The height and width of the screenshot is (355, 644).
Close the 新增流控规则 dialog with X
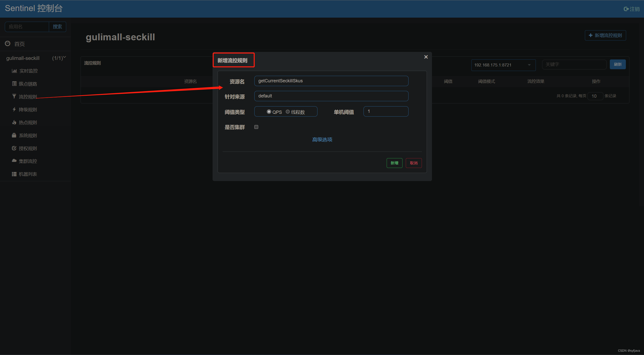click(426, 57)
